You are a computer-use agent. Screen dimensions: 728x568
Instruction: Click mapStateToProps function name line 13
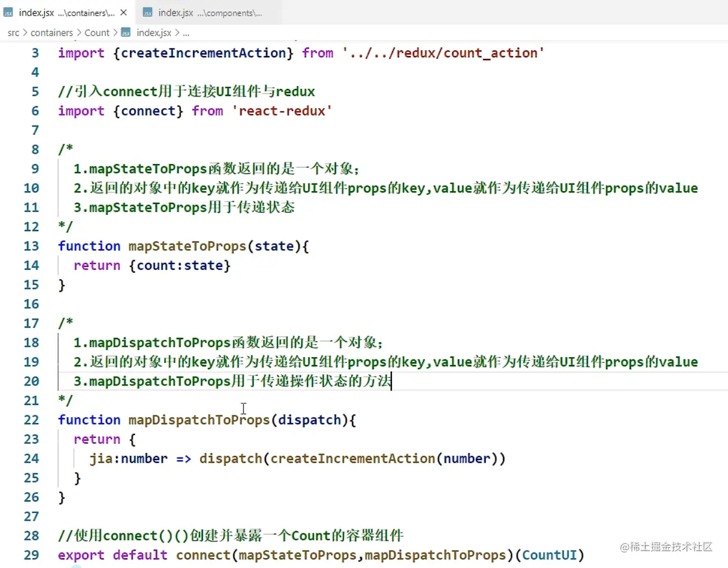pyautogui.click(x=187, y=246)
